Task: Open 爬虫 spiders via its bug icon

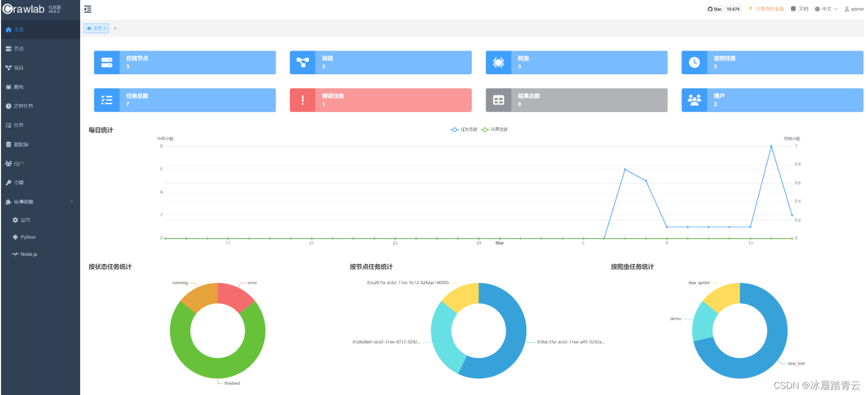Action: 9,87
